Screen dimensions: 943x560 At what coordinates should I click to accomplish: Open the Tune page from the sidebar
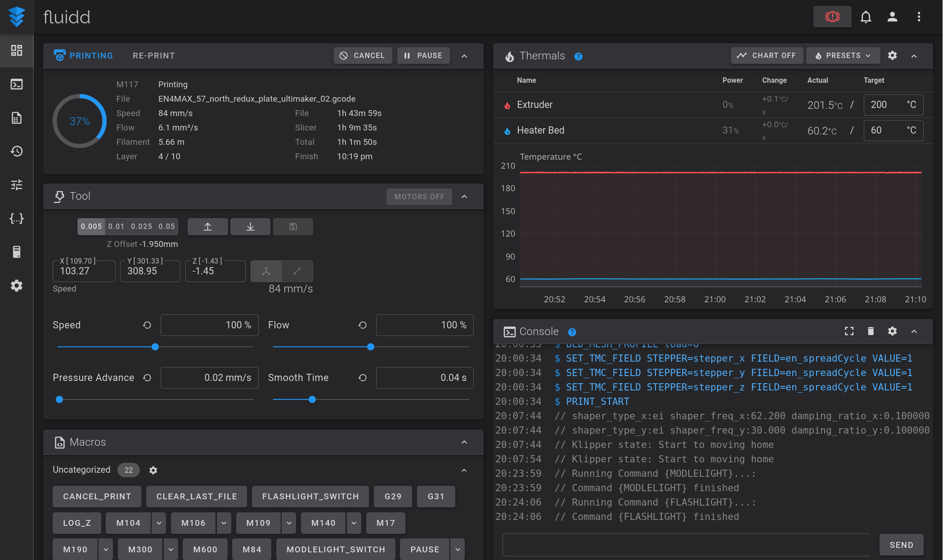click(17, 185)
